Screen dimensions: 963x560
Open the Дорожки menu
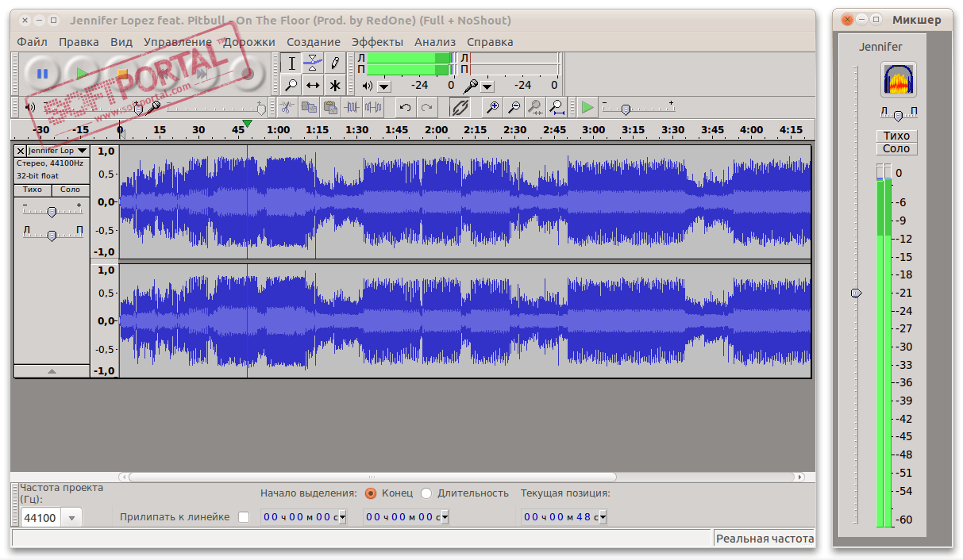coord(249,42)
